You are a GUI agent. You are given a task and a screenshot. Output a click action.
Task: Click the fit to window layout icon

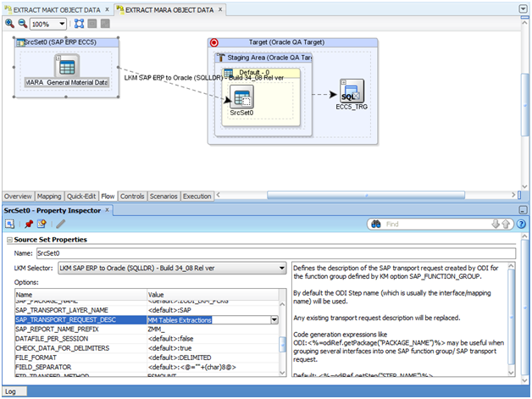tap(79, 24)
